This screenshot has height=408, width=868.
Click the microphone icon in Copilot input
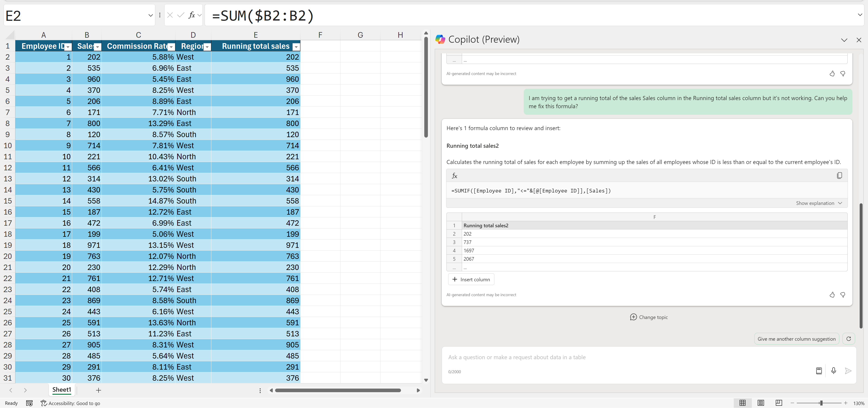[x=833, y=371]
